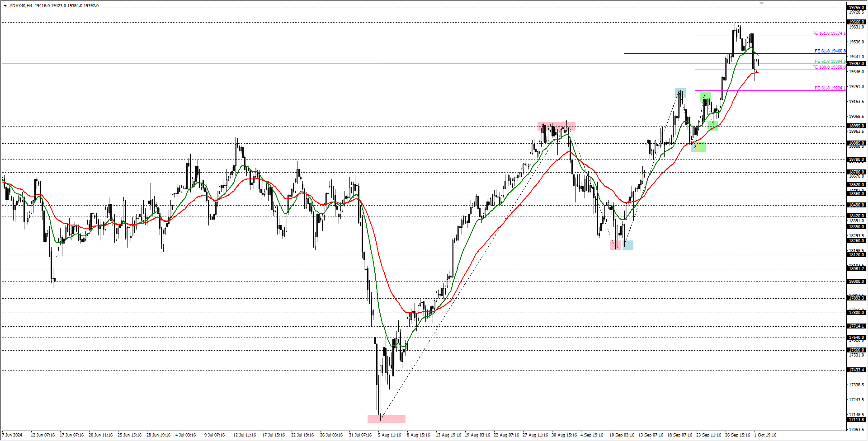Click the 19660.0 level price tag
868x441 pixels.
click(x=856, y=22)
